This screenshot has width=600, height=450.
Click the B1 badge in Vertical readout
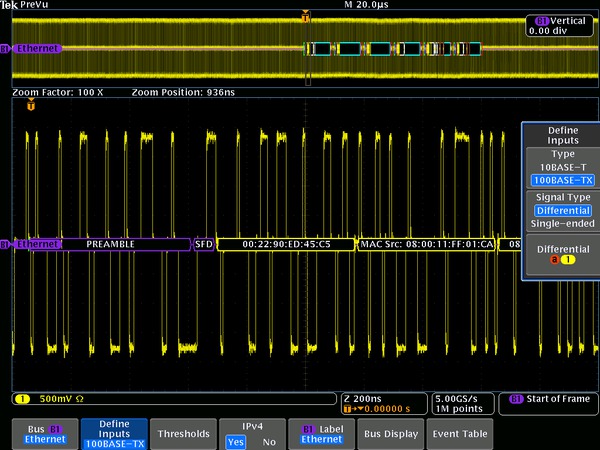[542, 20]
